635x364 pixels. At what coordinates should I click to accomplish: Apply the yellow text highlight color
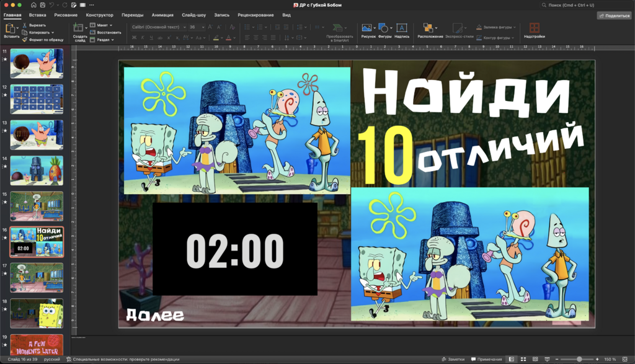(x=216, y=38)
